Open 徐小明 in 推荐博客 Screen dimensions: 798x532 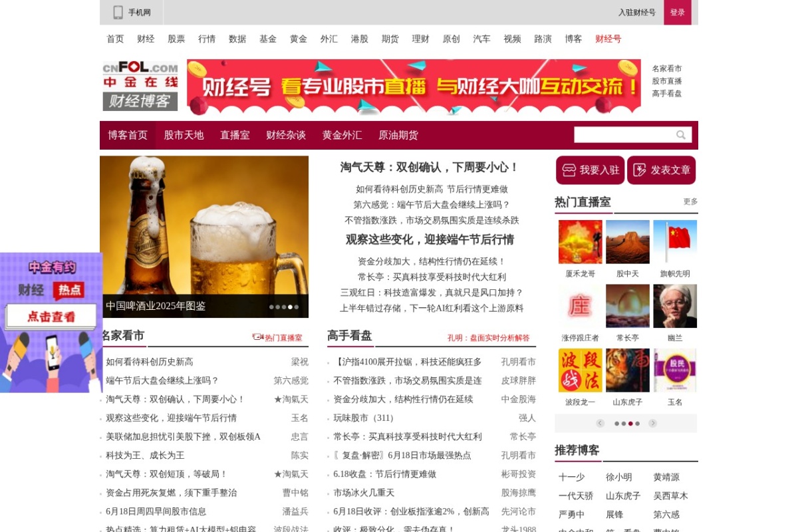(x=619, y=477)
